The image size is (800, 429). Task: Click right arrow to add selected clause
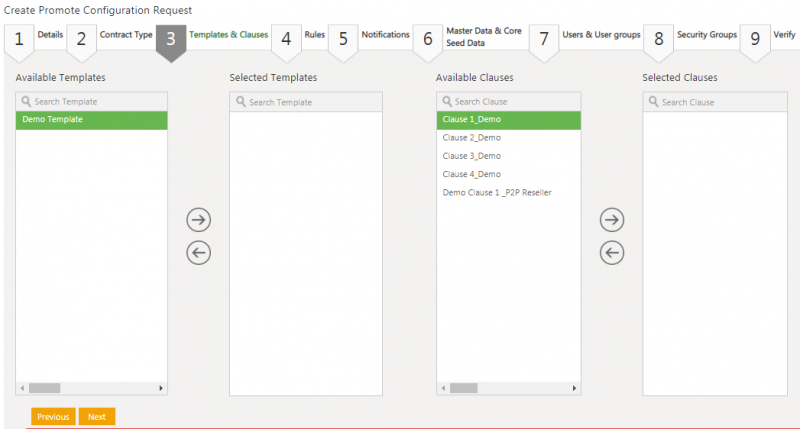click(x=611, y=220)
